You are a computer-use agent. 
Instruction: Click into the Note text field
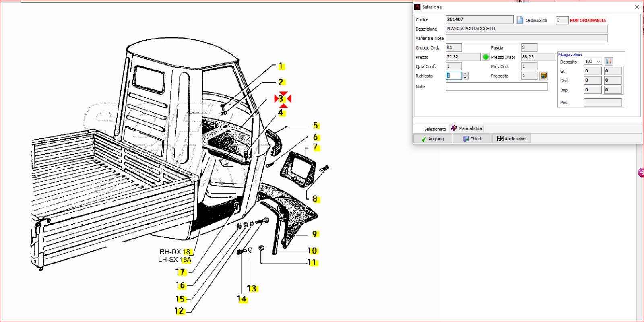[x=496, y=87]
